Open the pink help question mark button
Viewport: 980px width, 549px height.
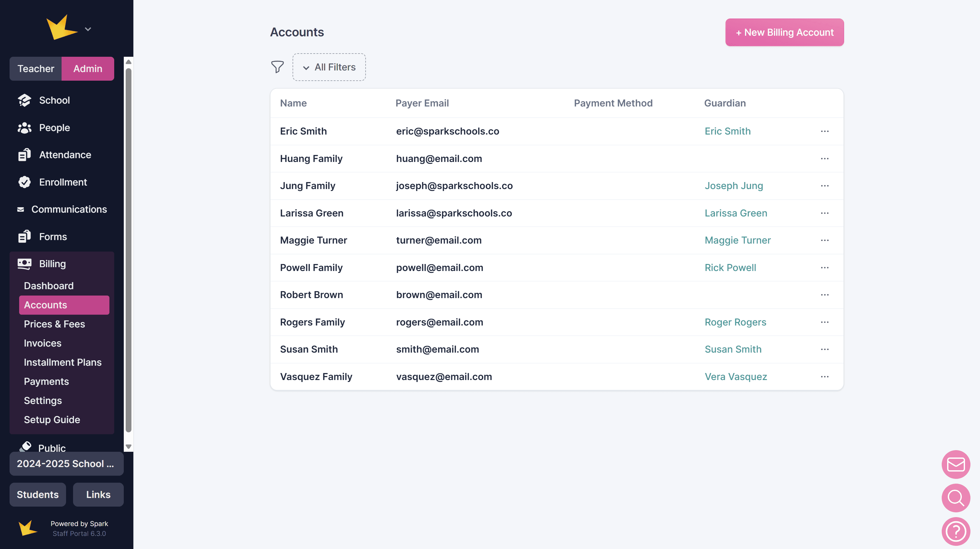955,531
